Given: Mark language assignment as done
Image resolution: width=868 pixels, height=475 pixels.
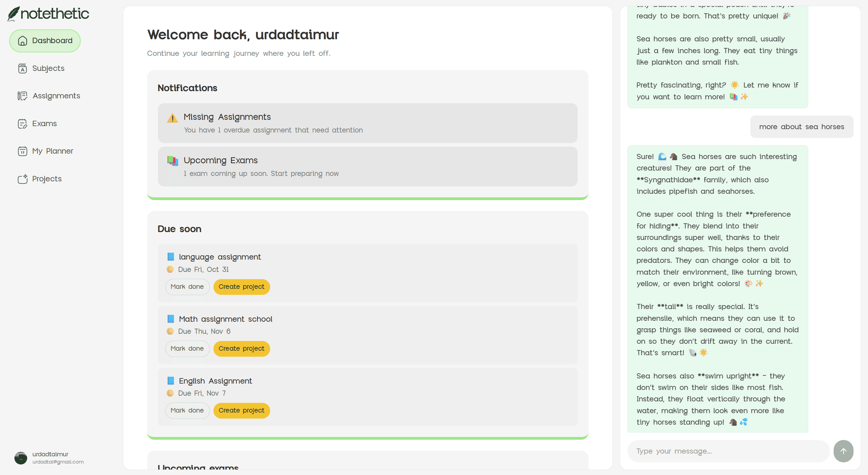Looking at the screenshot, I should (x=187, y=287).
